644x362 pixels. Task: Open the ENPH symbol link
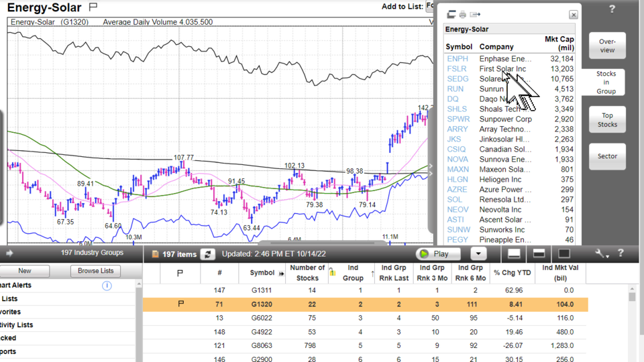pos(458,59)
